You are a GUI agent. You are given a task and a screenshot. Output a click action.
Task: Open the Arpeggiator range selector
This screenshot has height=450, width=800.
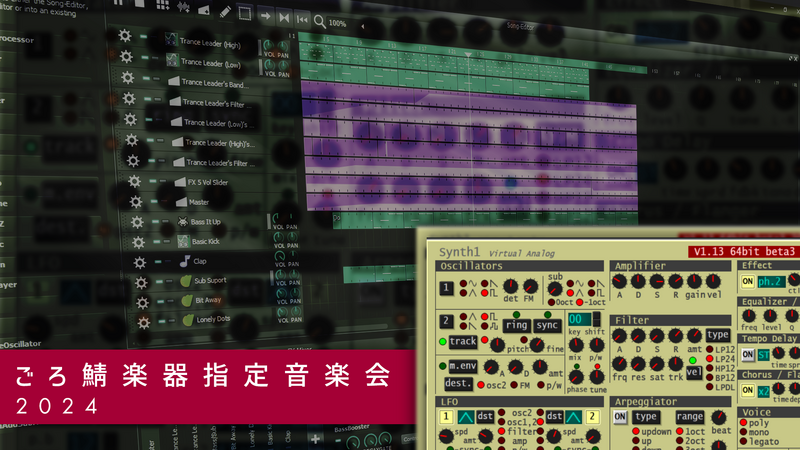pyautogui.click(x=689, y=416)
